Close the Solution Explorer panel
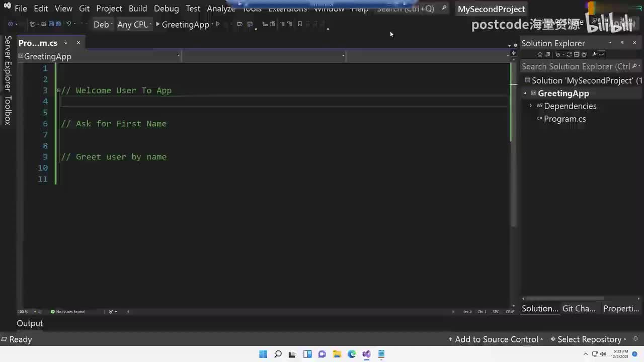The image size is (644, 362). [x=634, y=43]
